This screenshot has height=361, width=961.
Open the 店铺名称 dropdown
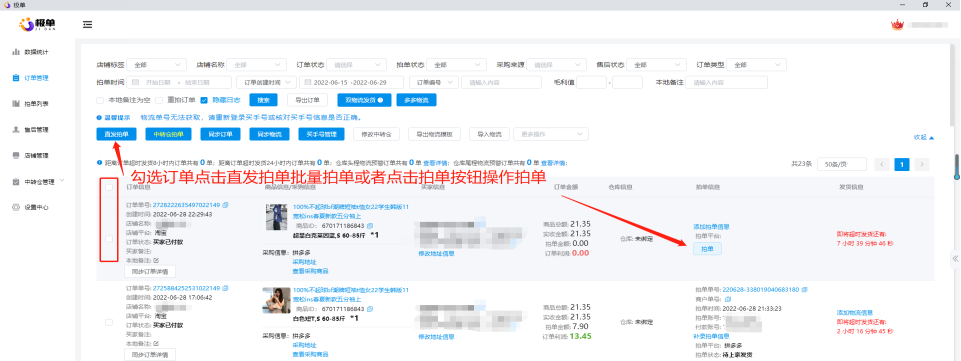click(256, 64)
